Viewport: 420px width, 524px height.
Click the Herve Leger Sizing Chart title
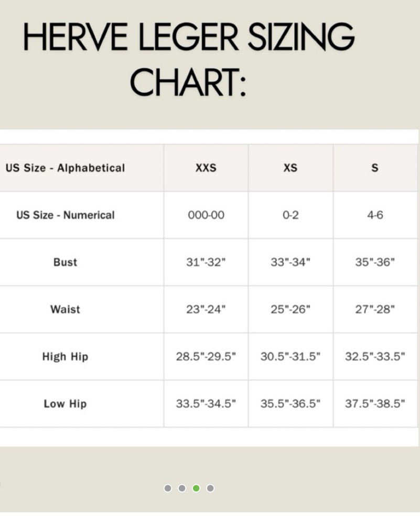[189, 60]
